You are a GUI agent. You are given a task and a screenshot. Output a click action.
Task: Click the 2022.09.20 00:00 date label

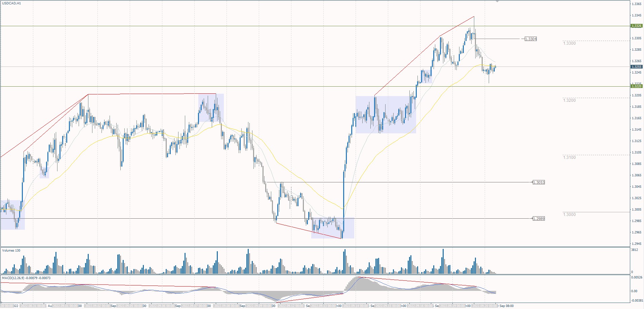(485, 306)
